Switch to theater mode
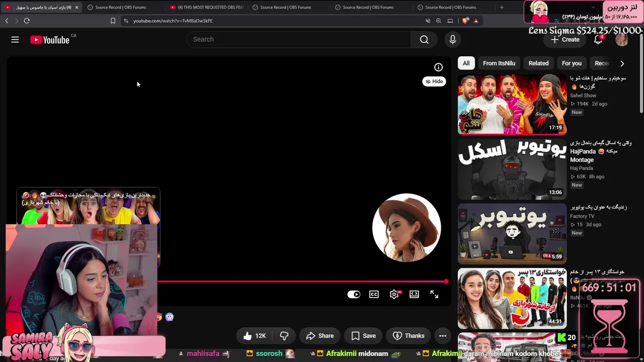The height and width of the screenshot is (362, 644). pyautogui.click(x=414, y=295)
